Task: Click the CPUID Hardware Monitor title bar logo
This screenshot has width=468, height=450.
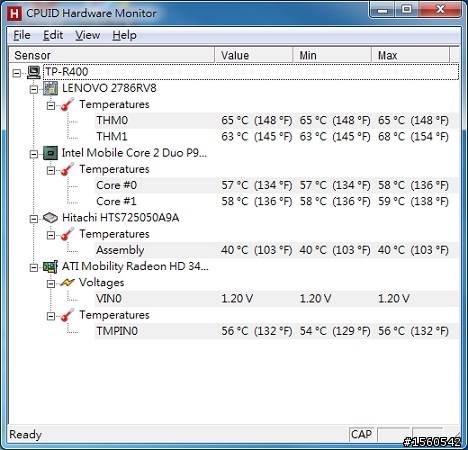Action: pyautogui.click(x=14, y=13)
